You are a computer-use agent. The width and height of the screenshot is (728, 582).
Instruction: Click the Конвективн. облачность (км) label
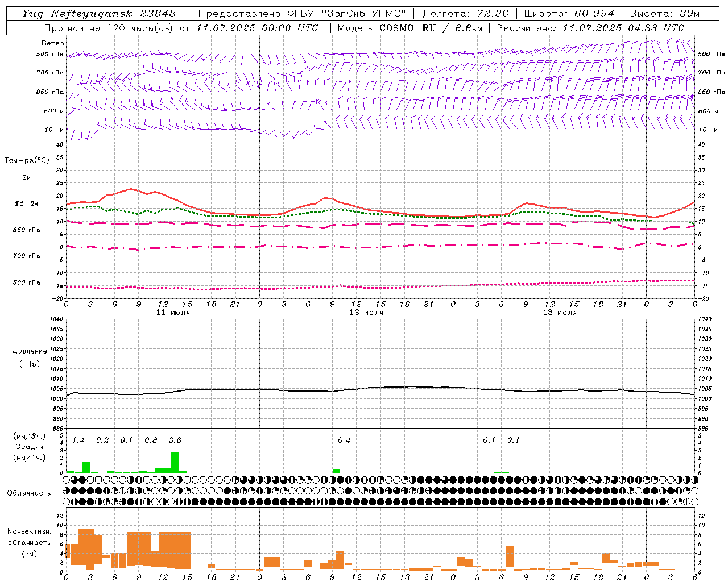(29, 542)
